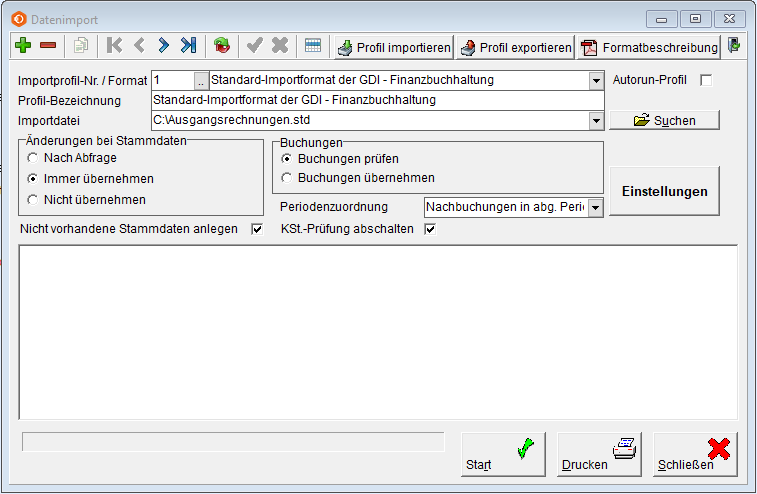Go to next record arrow
Viewport: 757px width, 494px height.
click(x=163, y=46)
